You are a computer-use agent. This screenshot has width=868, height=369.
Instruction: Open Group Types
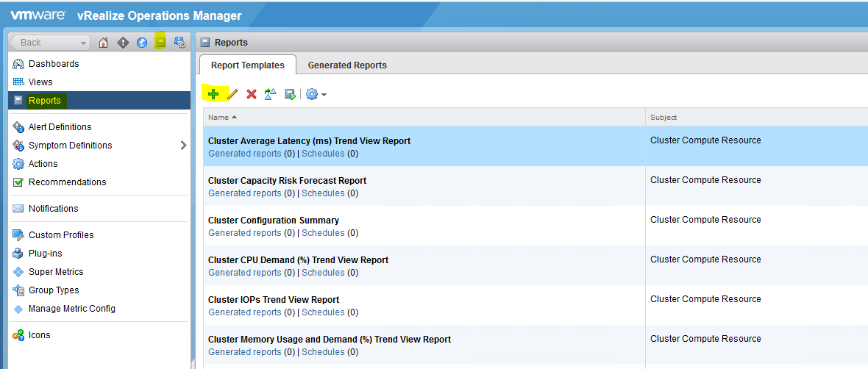coord(54,290)
